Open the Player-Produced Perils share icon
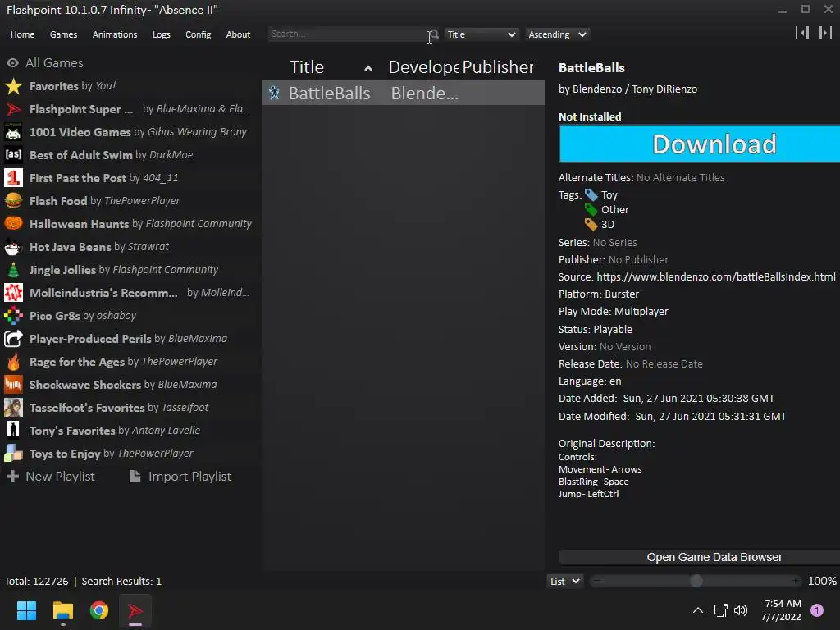Image resolution: width=840 pixels, height=630 pixels. coord(13,339)
